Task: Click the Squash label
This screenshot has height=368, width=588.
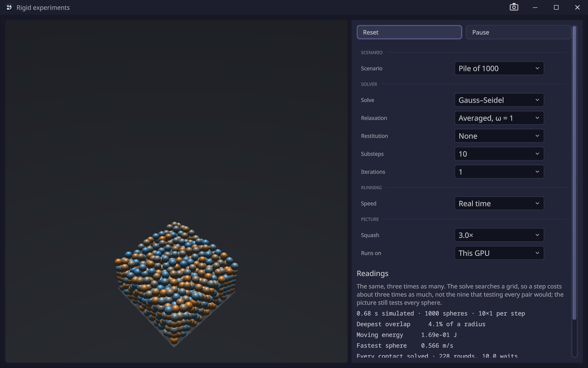Action: (x=370, y=236)
